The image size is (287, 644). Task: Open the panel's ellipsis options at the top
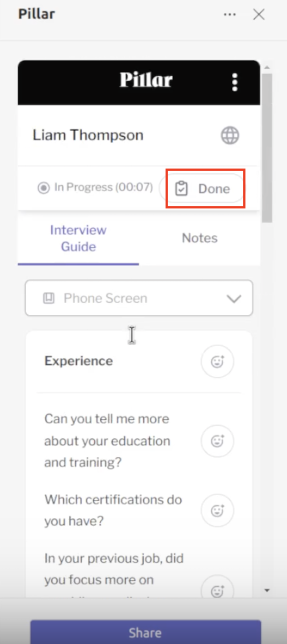pos(230,14)
